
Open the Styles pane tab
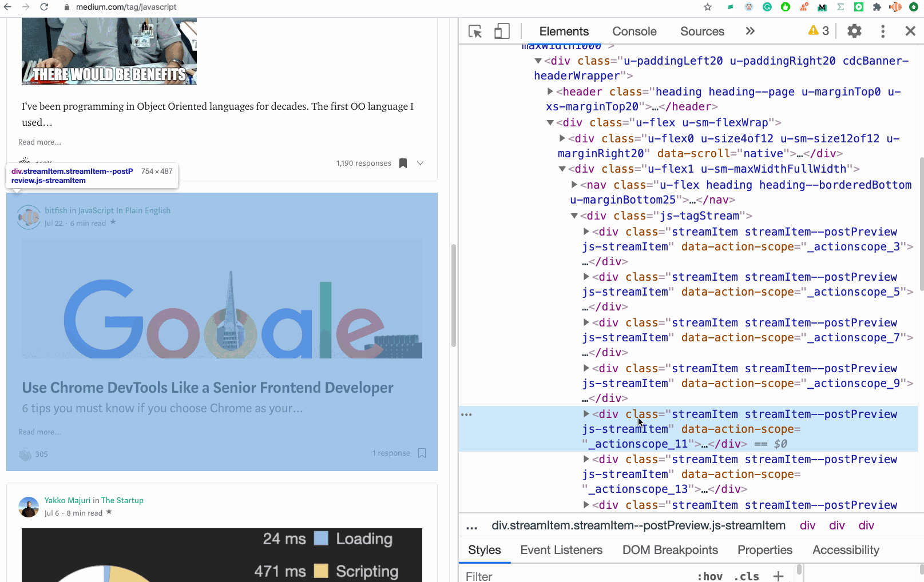coord(485,550)
